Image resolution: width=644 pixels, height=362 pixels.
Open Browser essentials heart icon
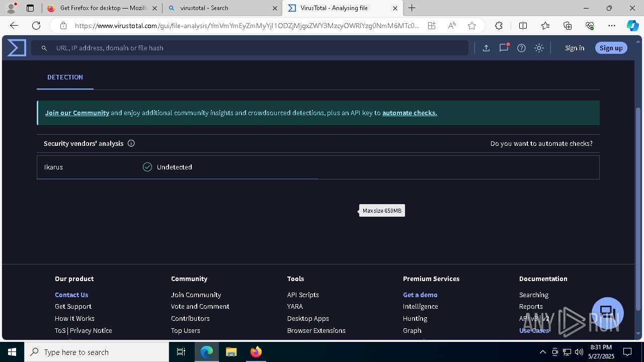pyautogui.click(x=590, y=26)
